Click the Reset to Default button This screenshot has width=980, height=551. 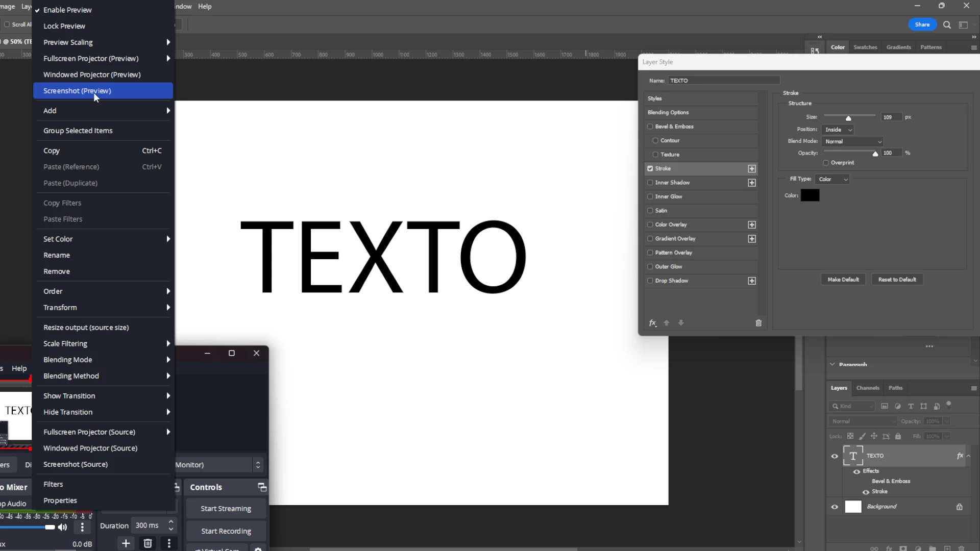click(x=897, y=280)
